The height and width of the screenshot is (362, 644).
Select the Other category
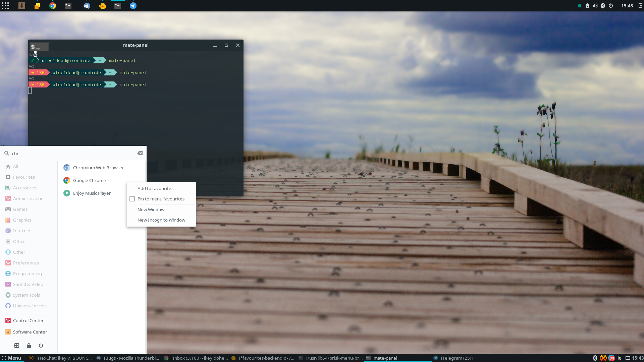[x=30, y=252]
